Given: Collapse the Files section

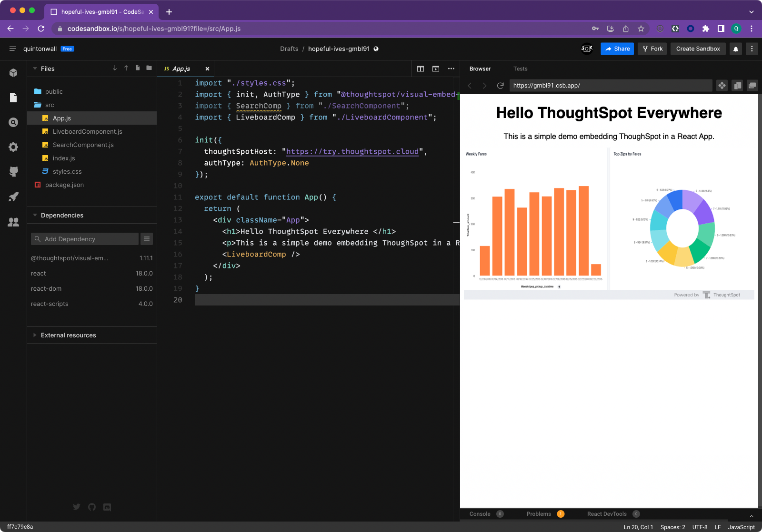Looking at the screenshot, I should point(47,69).
